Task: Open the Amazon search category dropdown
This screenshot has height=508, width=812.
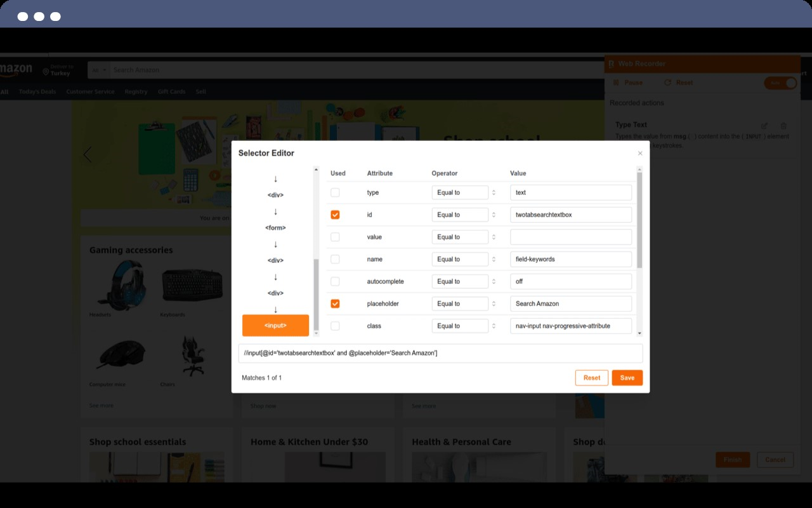Action: click(98, 70)
